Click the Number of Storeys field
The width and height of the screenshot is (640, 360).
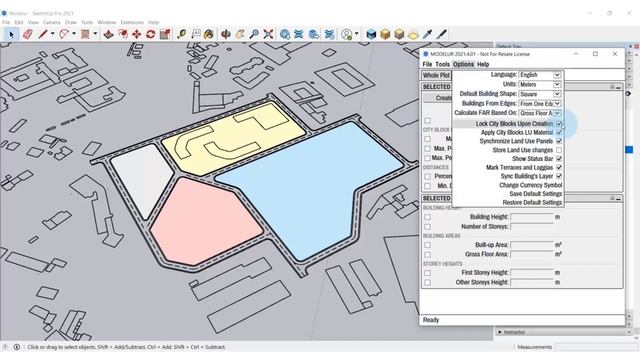532,227
